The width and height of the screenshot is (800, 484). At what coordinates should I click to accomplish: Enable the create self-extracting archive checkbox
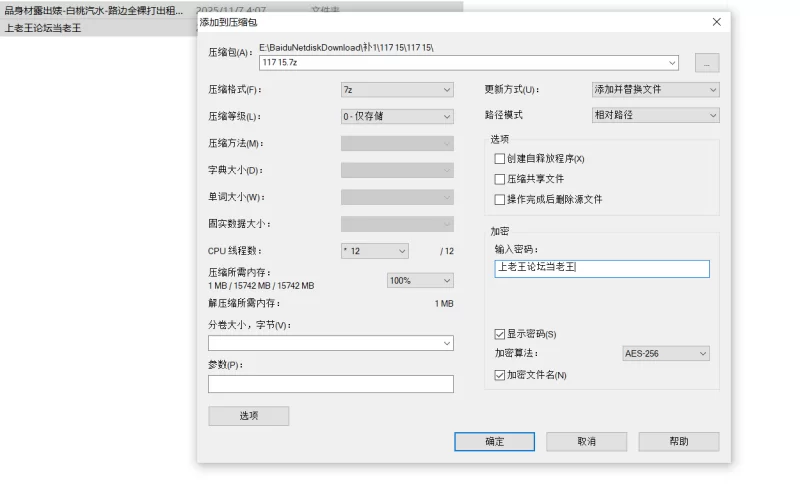pos(500,159)
